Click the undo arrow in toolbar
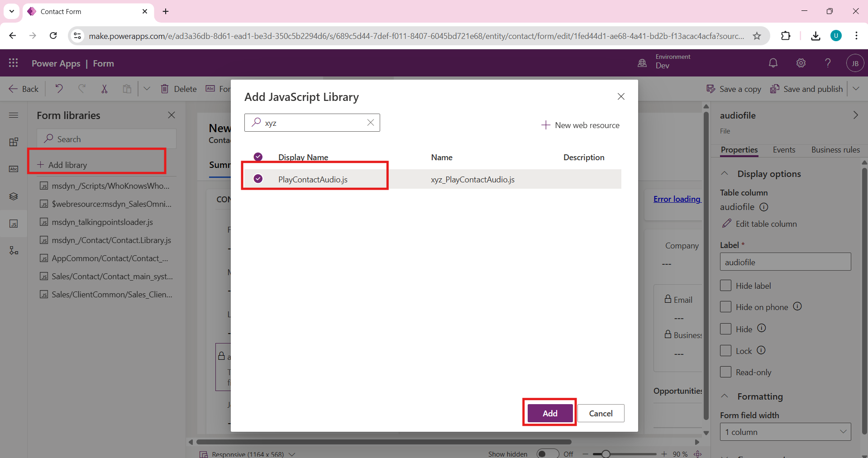Screen dimensions: 868x458 coord(59,89)
